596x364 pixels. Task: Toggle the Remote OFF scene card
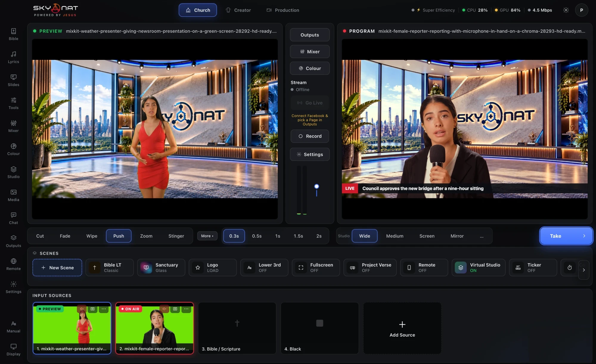(424, 267)
